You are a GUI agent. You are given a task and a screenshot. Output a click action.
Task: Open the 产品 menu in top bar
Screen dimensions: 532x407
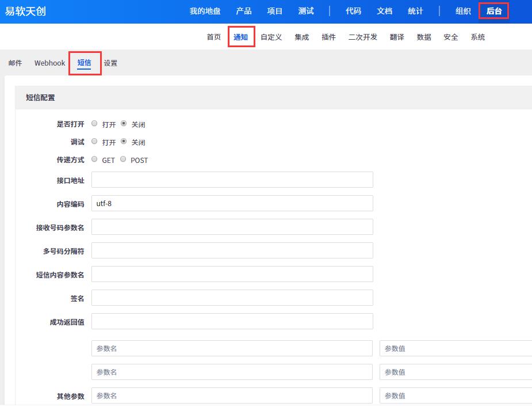(244, 11)
